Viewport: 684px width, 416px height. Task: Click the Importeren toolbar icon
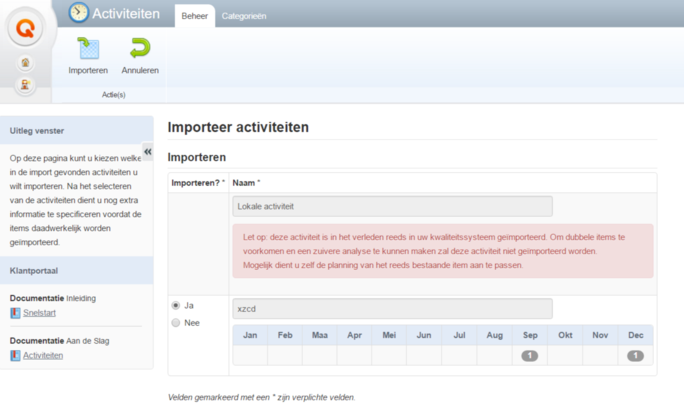point(88,49)
